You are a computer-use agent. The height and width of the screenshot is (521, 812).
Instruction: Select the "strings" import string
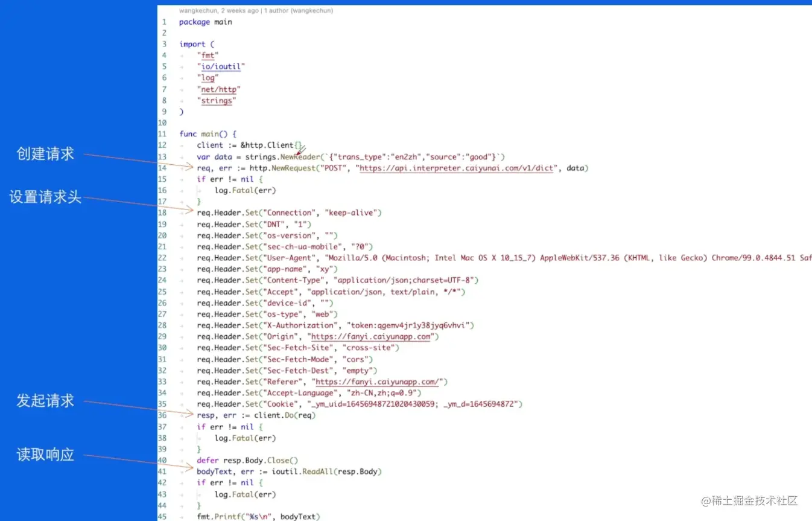point(217,100)
